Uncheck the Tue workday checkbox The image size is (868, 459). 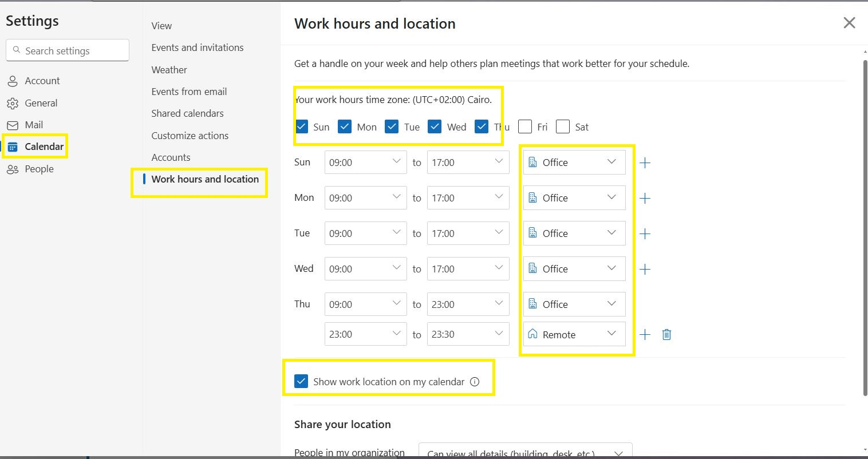click(392, 126)
